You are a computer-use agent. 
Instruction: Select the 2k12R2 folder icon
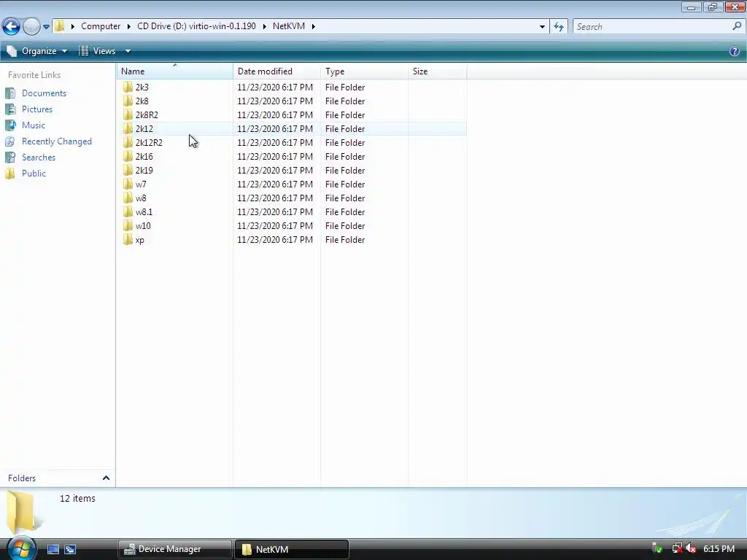[x=128, y=142]
